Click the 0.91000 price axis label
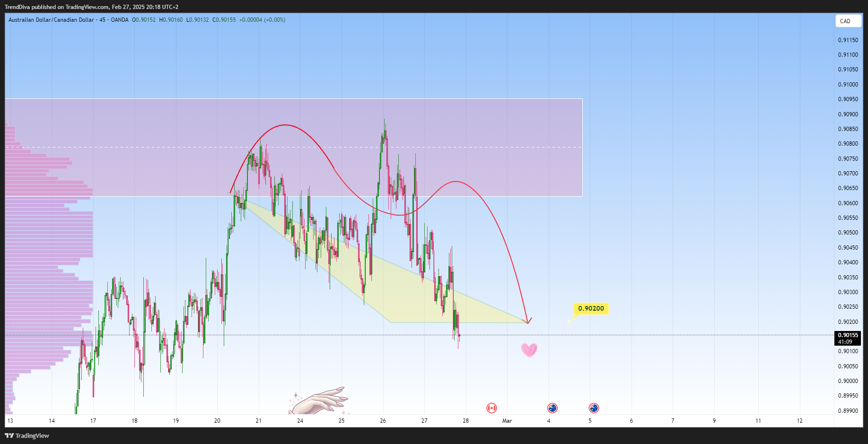This screenshot has width=868, height=444. 848,85
